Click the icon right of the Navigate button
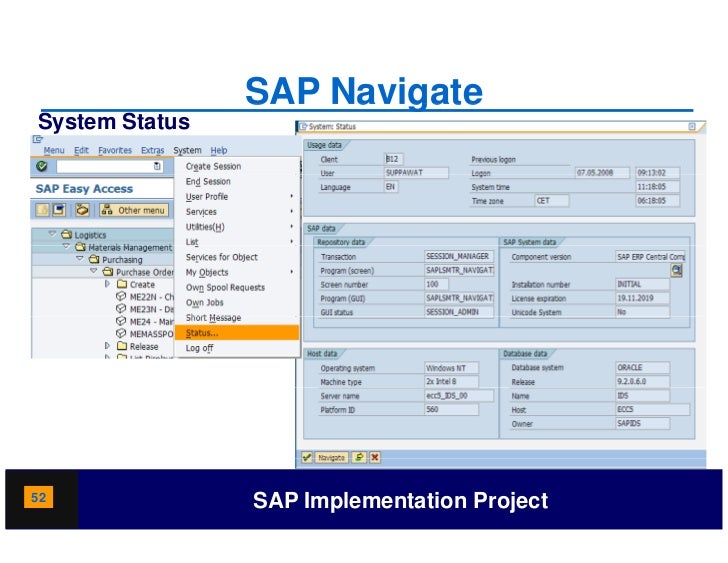The image size is (728, 563). pyautogui.click(x=359, y=458)
